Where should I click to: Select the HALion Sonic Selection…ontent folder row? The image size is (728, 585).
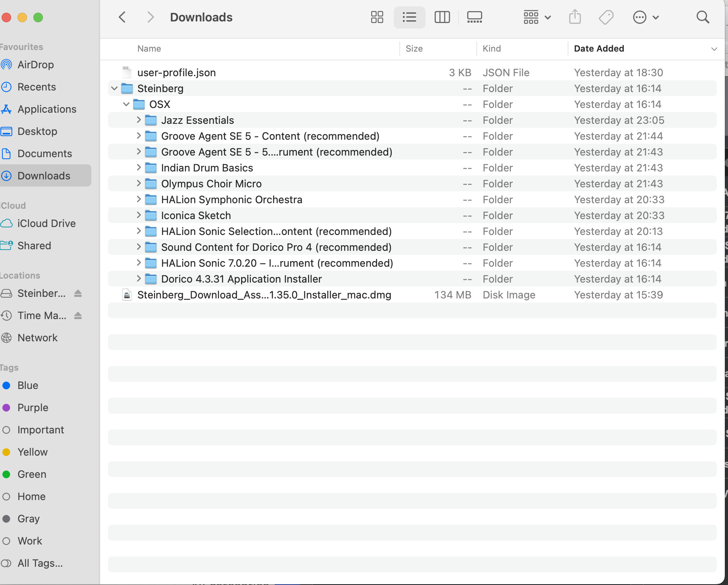click(x=412, y=231)
